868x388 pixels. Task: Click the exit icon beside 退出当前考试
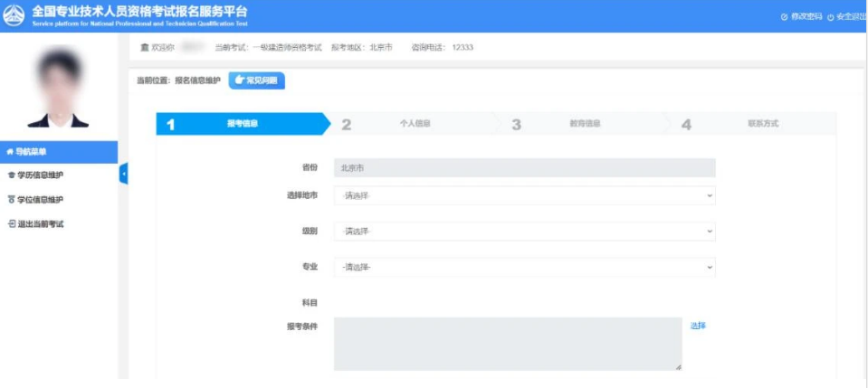point(11,224)
